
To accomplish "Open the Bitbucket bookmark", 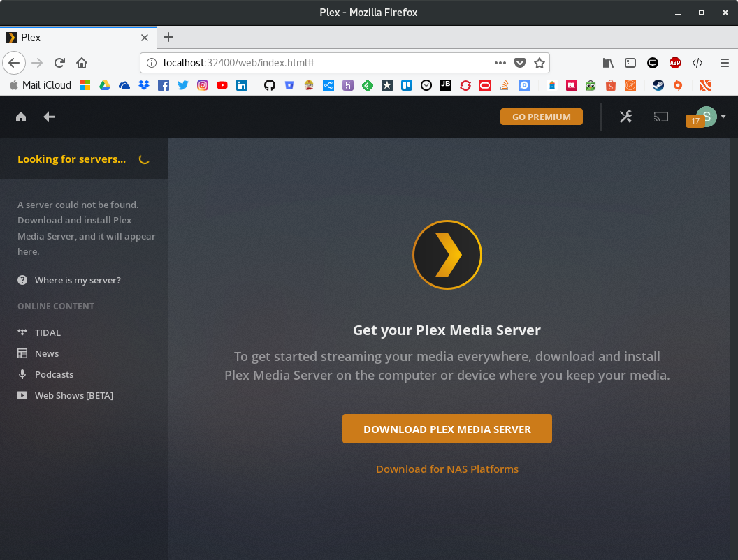I will (x=289, y=85).
